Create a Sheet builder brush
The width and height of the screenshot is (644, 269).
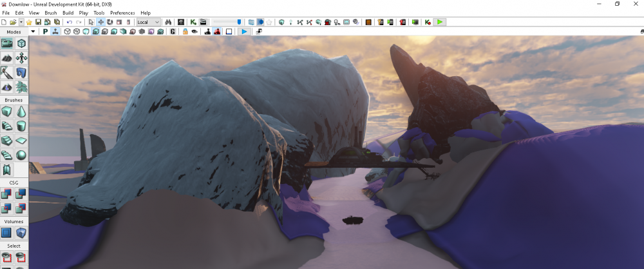click(x=21, y=140)
